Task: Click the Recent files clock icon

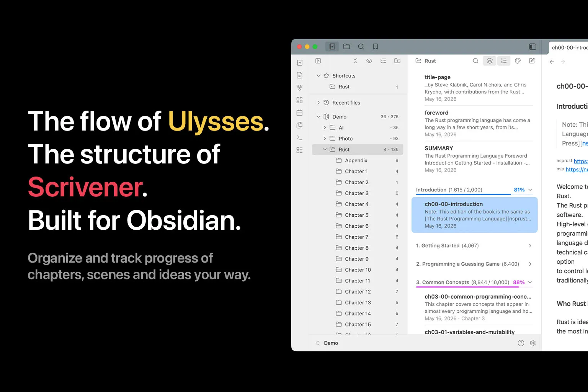Action: [326, 103]
